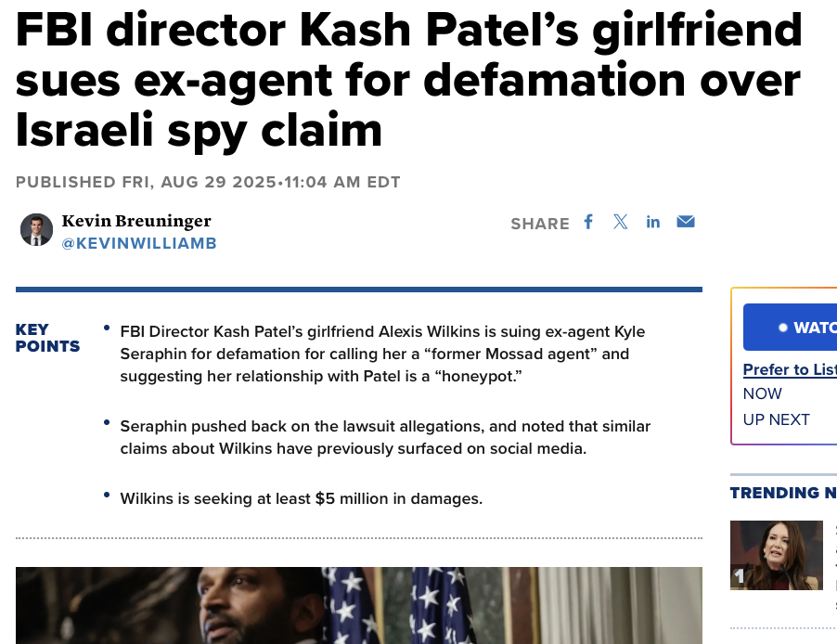Share the article via email icon
This screenshot has height=644, width=837.
[686, 222]
